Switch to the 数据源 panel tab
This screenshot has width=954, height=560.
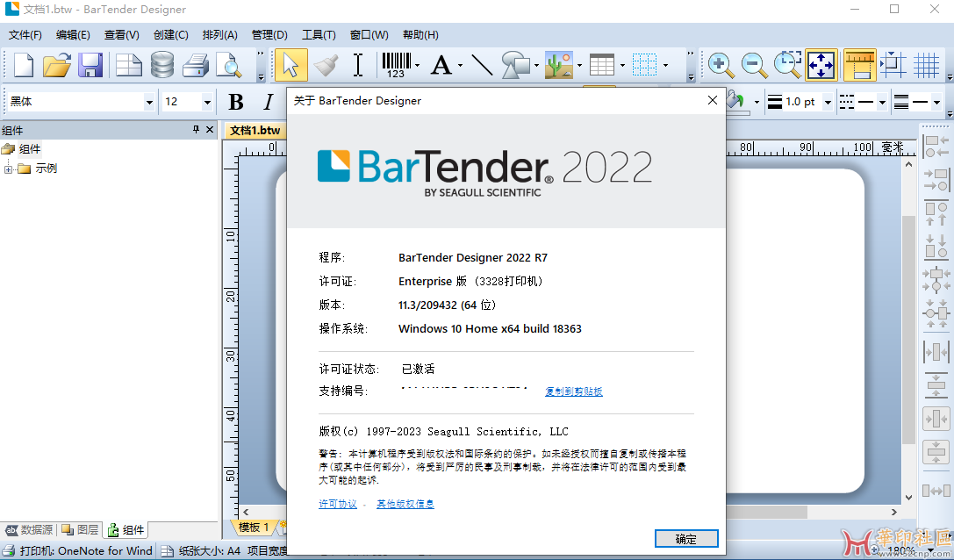(29, 529)
